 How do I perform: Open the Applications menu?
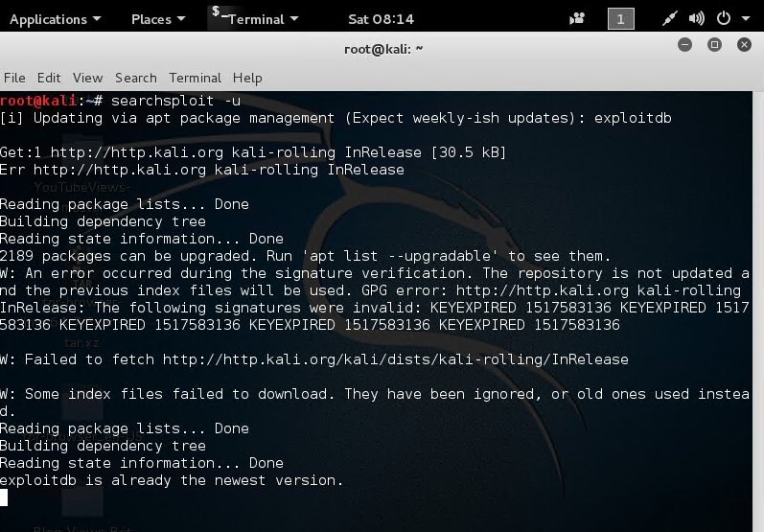pos(55,19)
